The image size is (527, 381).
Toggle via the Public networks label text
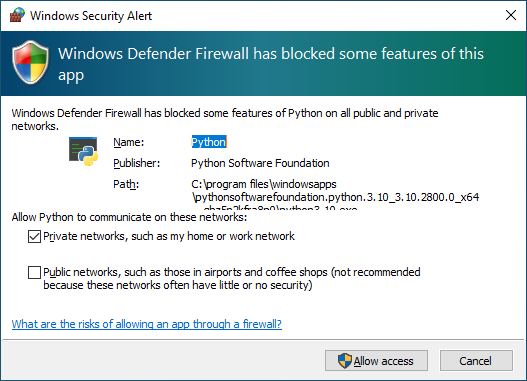232,279
